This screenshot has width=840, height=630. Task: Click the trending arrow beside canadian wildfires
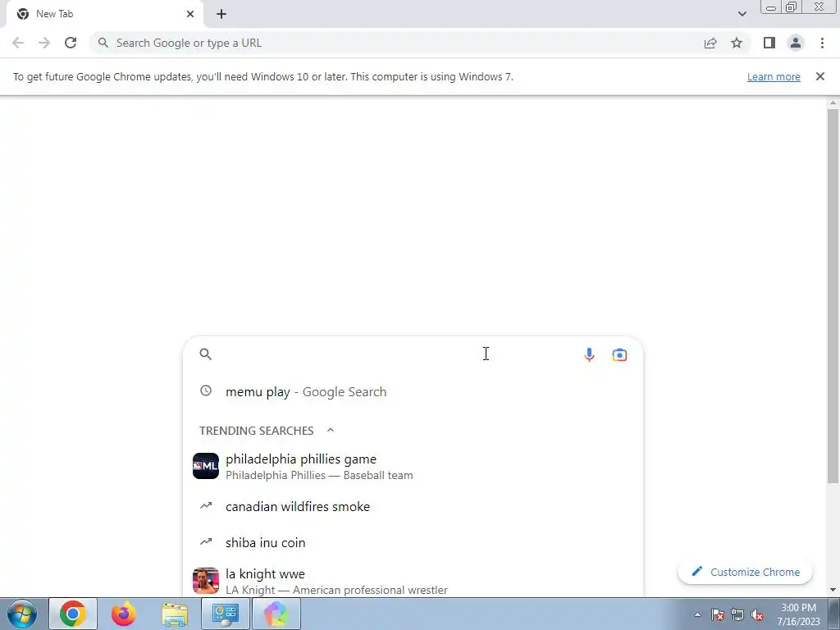click(206, 505)
